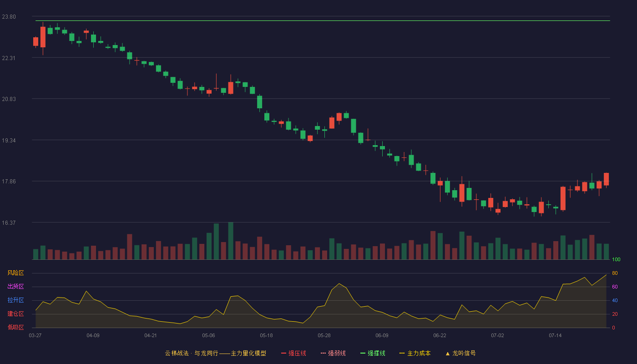Click the green dash icon before 强撑线
The width and height of the screenshot is (637, 364).
[x=363, y=353]
